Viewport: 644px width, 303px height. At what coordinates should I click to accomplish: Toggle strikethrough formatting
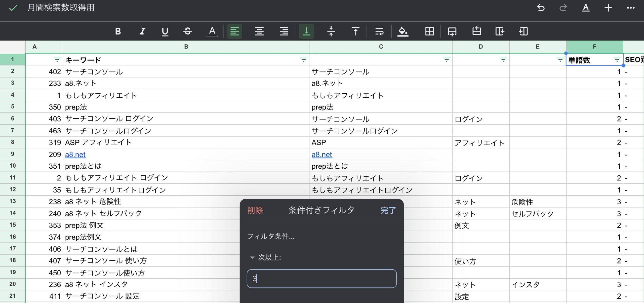[x=188, y=31]
